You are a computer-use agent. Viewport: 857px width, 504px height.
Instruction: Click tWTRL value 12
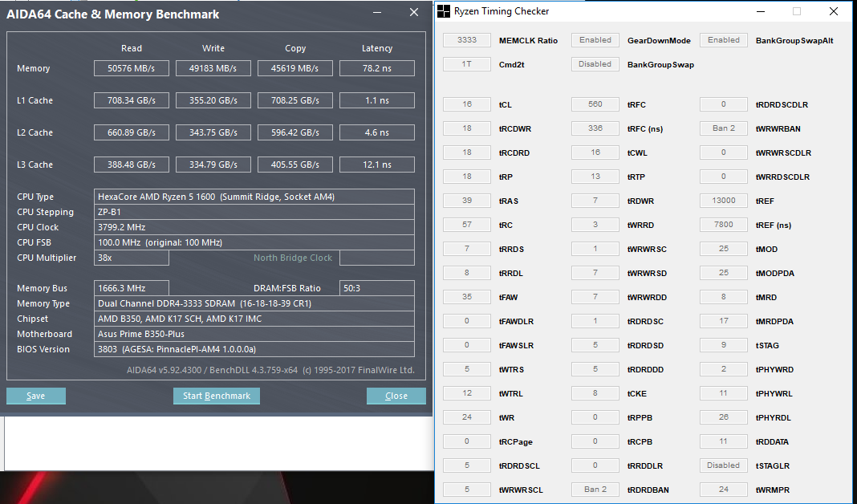coord(467,393)
